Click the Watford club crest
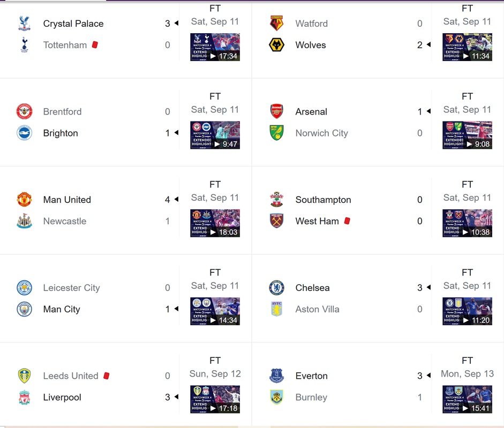The width and height of the screenshot is (504, 428). [276, 24]
